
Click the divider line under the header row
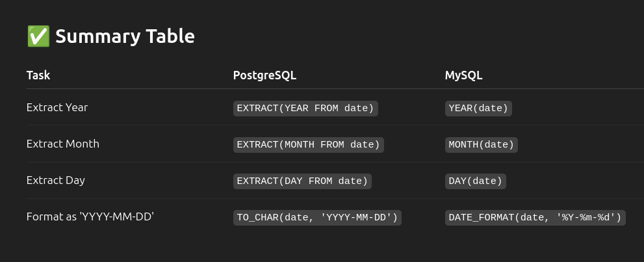pyautogui.click(x=335, y=88)
